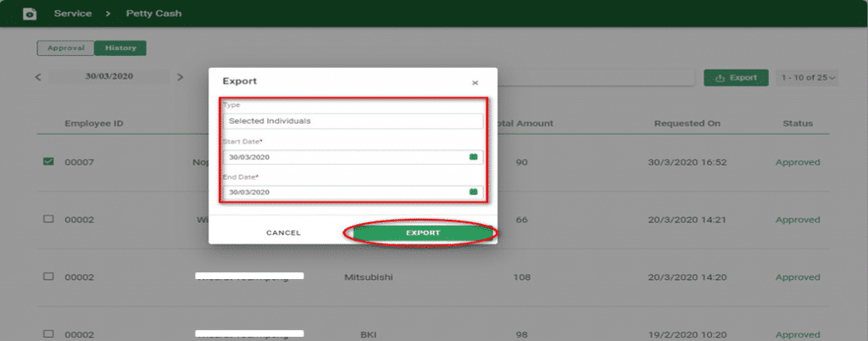Navigate to Service in the breadcrumb
The image size is (868, 341).
coord(72,14)
